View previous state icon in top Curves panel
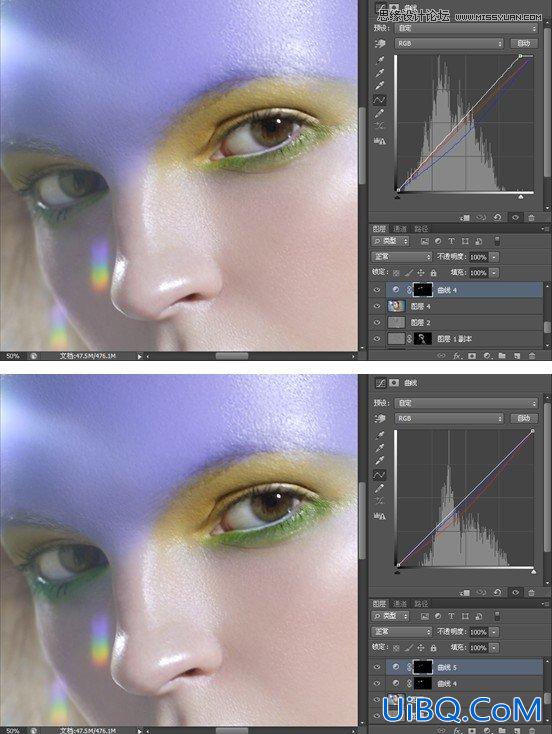Screen dimensions: 552x734 pyautogui.click(x=481, y=218)
